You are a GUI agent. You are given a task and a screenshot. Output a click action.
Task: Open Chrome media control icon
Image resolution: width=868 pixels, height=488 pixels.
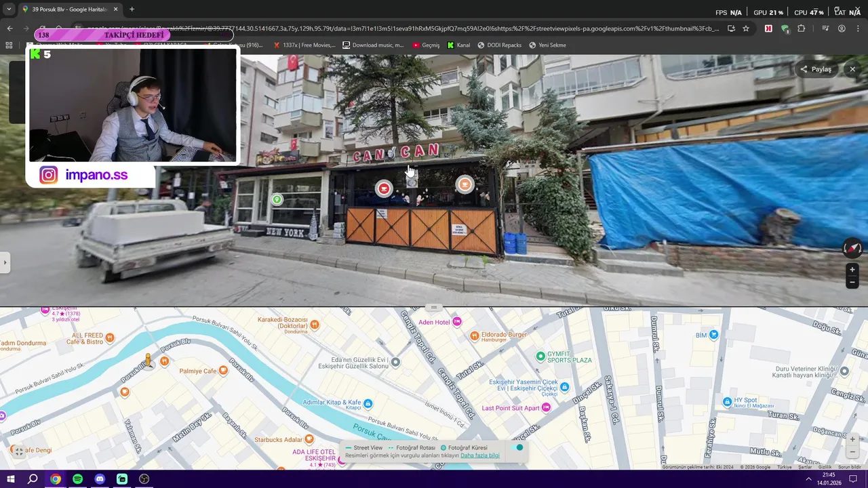825,28
